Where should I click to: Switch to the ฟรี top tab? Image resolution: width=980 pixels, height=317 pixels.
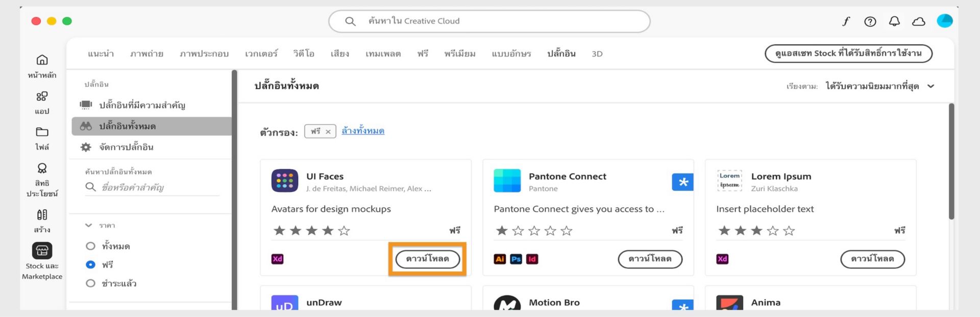[x=423, y=54]
